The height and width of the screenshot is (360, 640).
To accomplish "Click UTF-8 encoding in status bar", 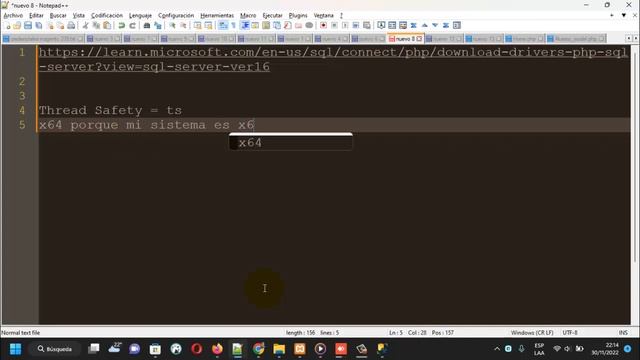I will coord(570,333).
